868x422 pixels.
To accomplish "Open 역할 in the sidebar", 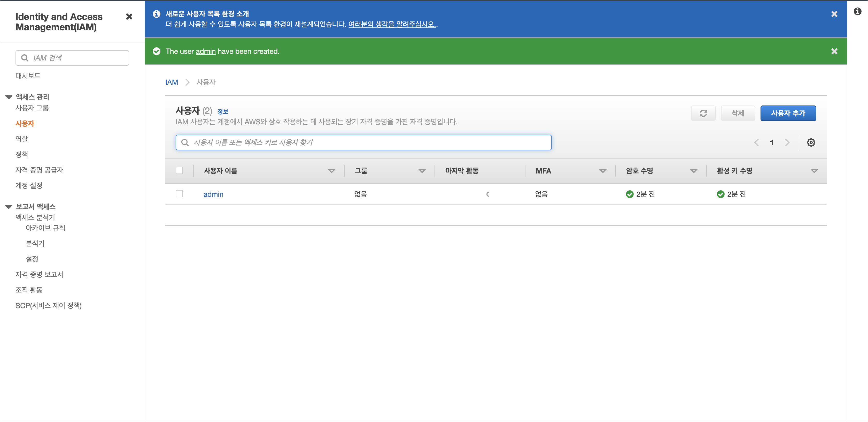I will 21,139.
